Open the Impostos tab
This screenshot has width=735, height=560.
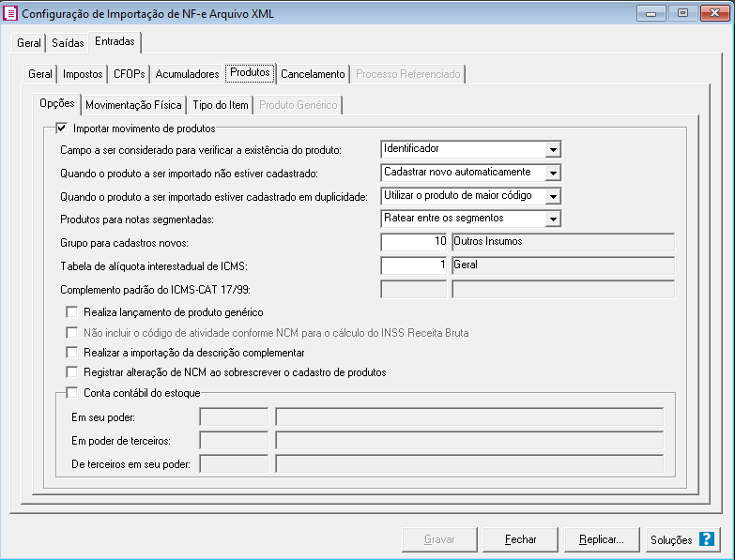point(83,74)
